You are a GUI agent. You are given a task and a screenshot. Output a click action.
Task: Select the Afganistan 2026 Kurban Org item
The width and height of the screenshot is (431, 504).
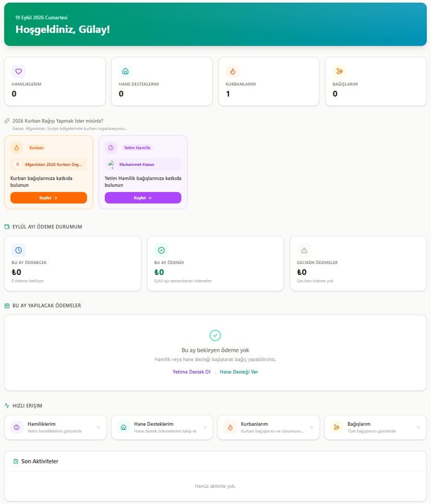48,164
